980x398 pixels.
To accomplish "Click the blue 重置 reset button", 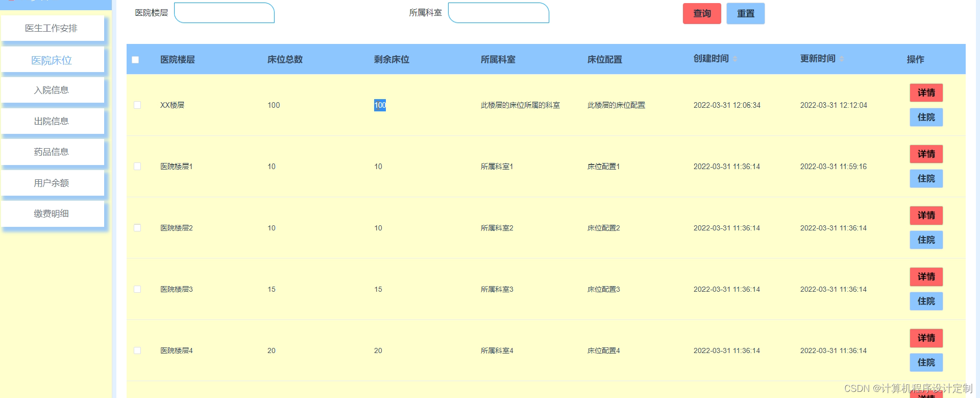I will click(x=746, y=14).
